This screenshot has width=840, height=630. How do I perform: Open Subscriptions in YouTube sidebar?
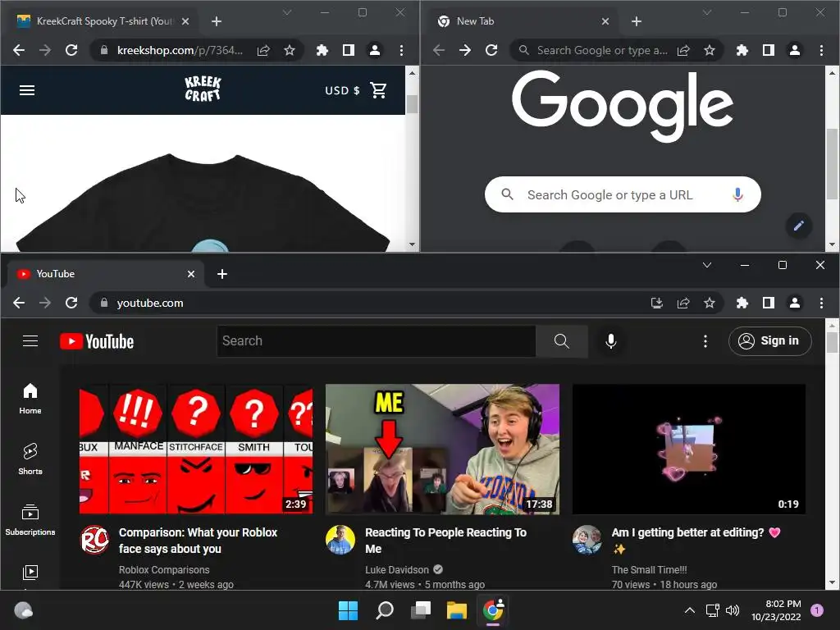point(30,520)
